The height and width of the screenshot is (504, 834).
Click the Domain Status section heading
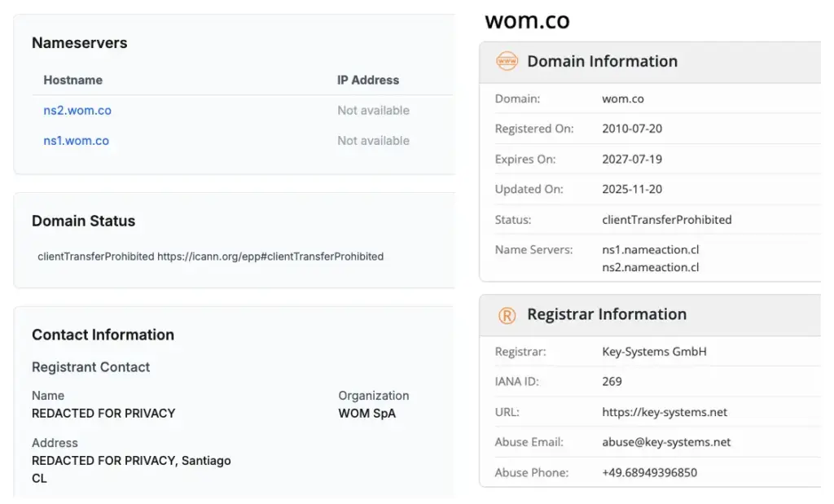click(x=84, y=221)
